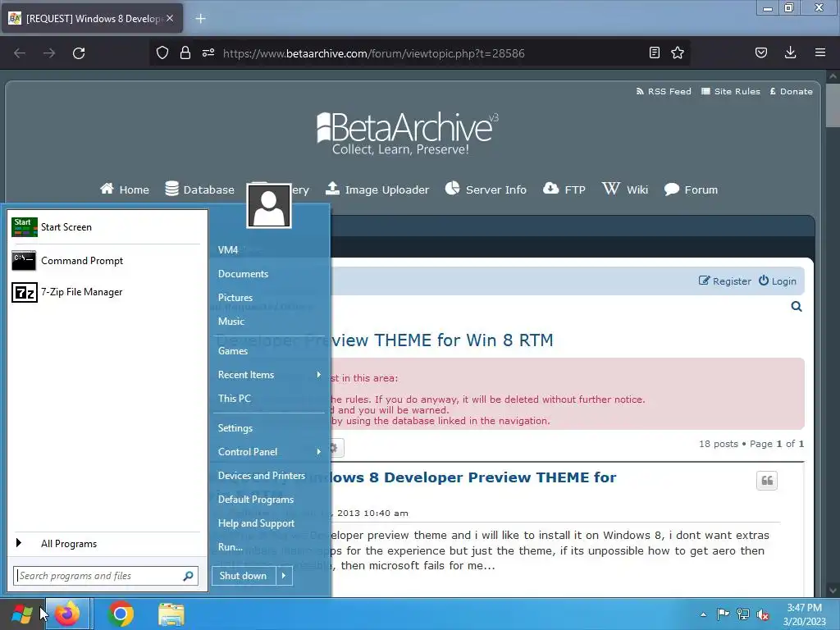Open forum search magnifier icon
The width and height of the screenshot is (840, 630).
796,307
